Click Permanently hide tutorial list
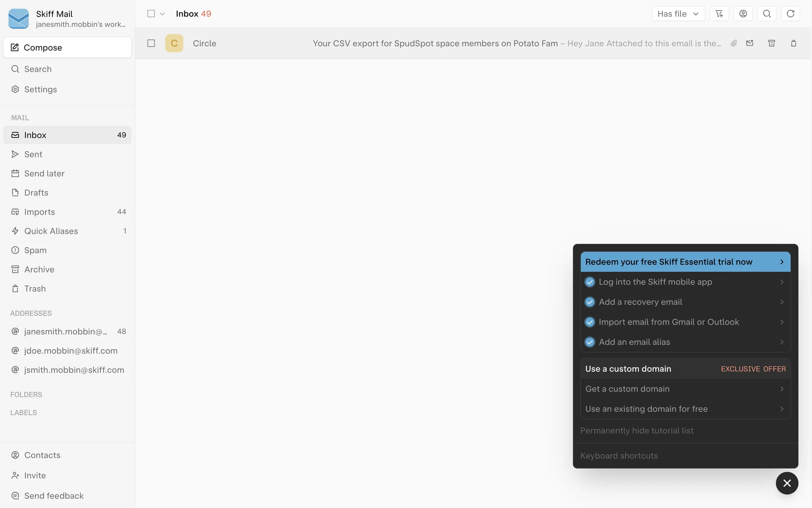The image size is (812, 508). point(636,431)
